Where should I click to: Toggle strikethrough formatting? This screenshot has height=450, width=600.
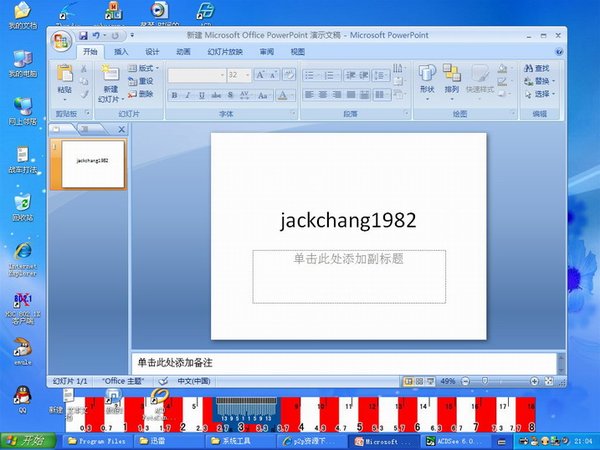click(216, 95)
